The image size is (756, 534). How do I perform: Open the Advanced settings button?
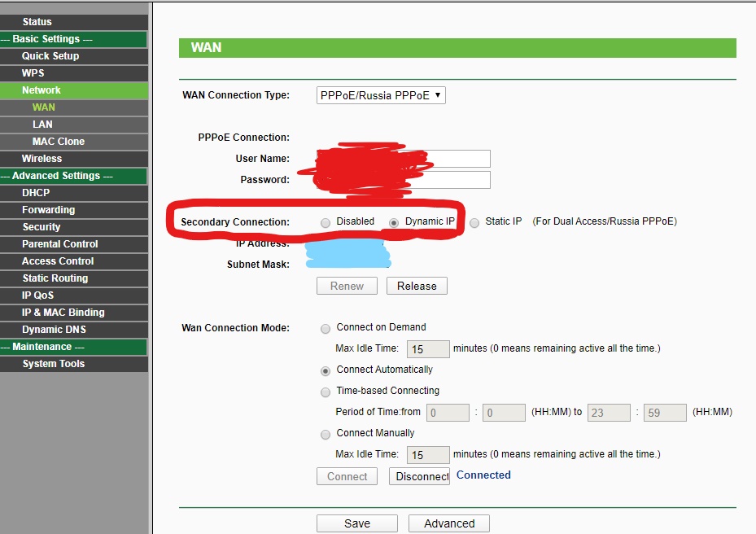pyautogui.click(x=448, y=523)
